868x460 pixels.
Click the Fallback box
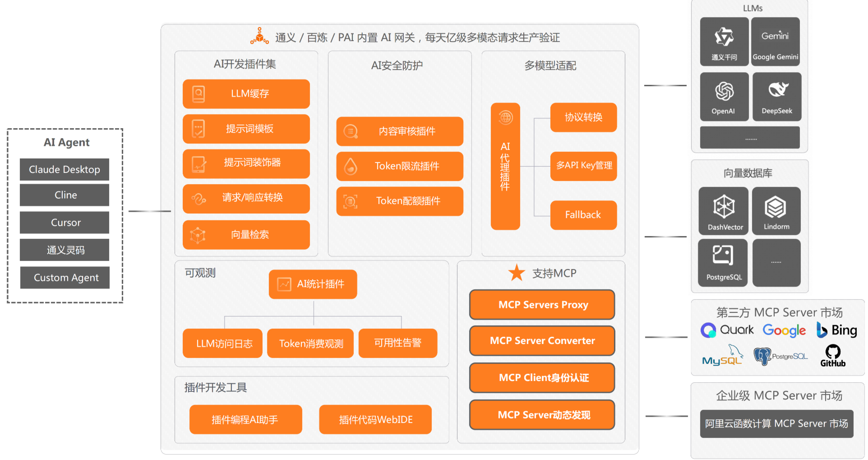click(583, 215)
